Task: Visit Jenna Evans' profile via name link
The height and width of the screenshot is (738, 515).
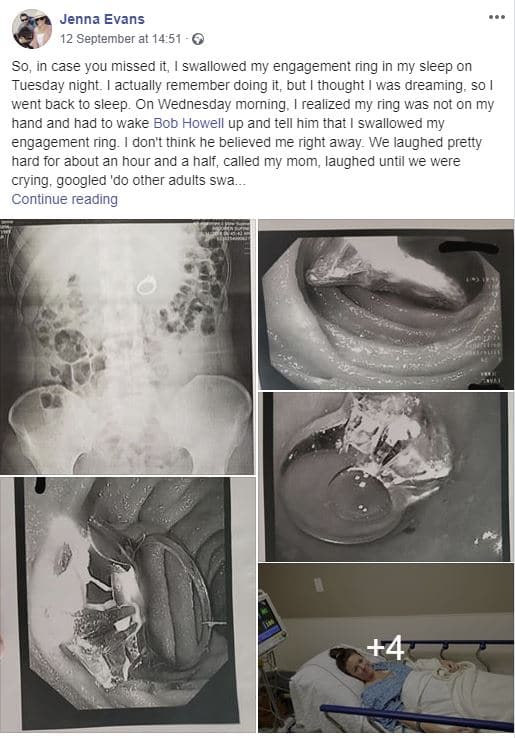Action: pyautogui.click(x=102, y=19)
